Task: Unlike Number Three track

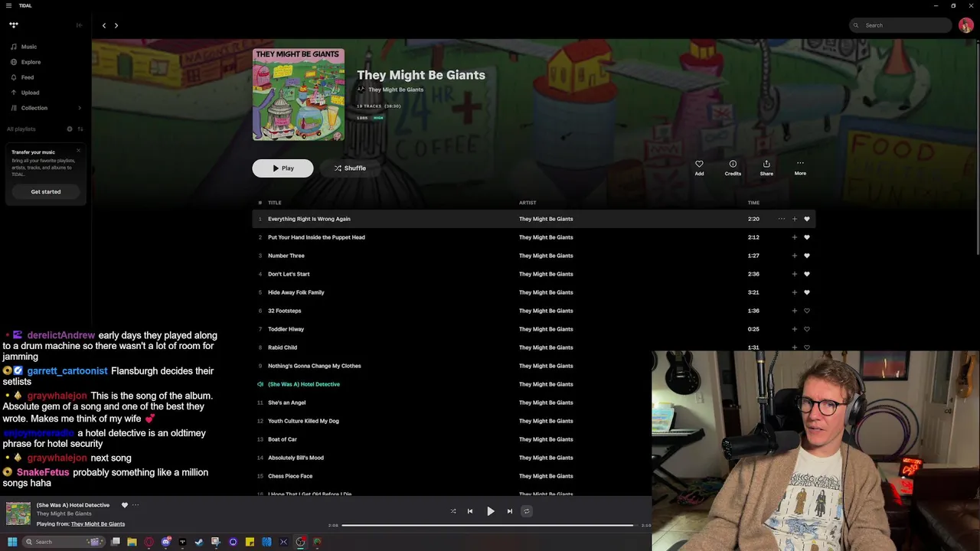Action: (807, 256)
